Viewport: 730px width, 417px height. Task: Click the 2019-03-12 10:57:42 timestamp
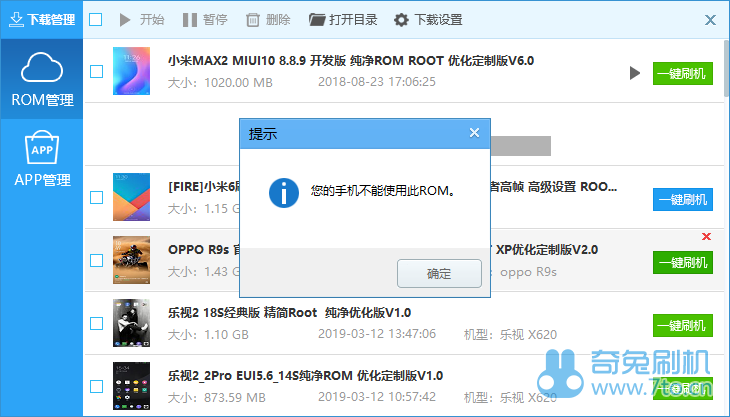click(377, 397)
